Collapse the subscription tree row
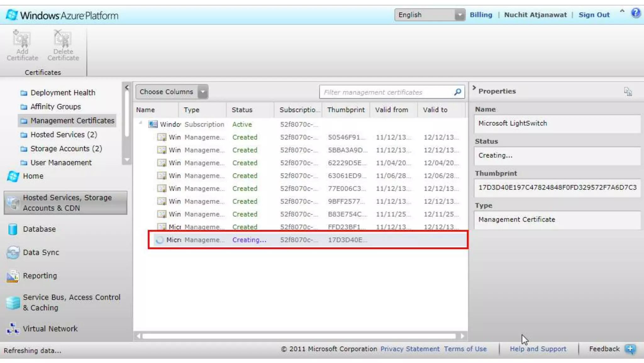The image size is (644, 363). coord(141,123)
